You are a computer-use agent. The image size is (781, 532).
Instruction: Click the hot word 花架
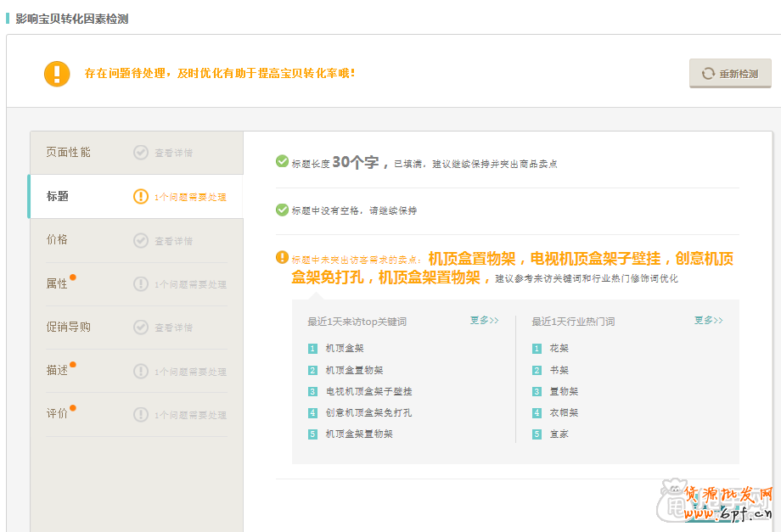[x=559, y=349]
